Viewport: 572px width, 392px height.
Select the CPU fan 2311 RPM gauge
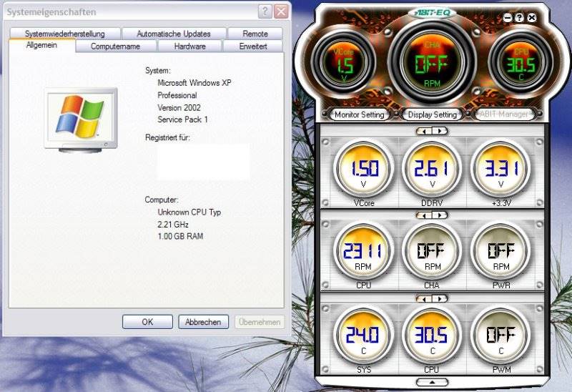pos(363,252)
